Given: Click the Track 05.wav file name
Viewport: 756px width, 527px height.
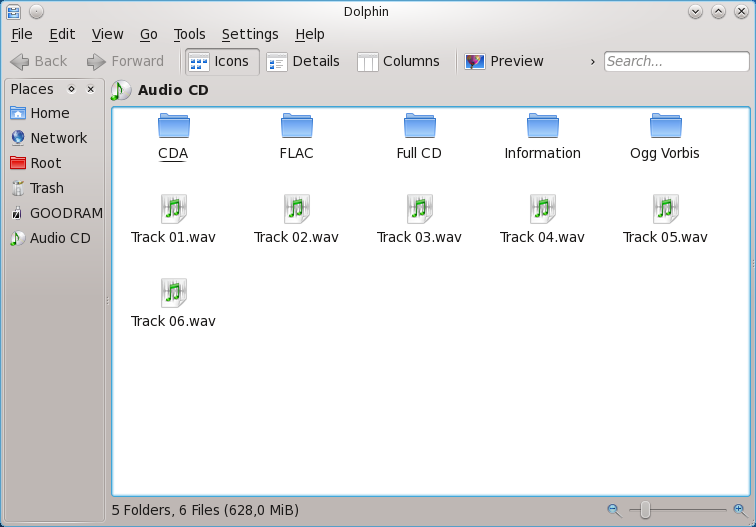Looking at the screenshot, I should (665, 237).
